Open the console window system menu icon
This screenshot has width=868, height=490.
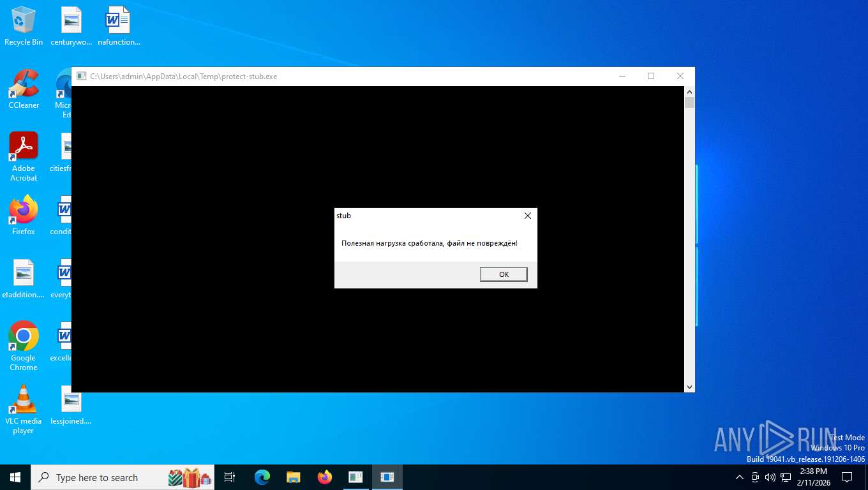coord(81,76)
